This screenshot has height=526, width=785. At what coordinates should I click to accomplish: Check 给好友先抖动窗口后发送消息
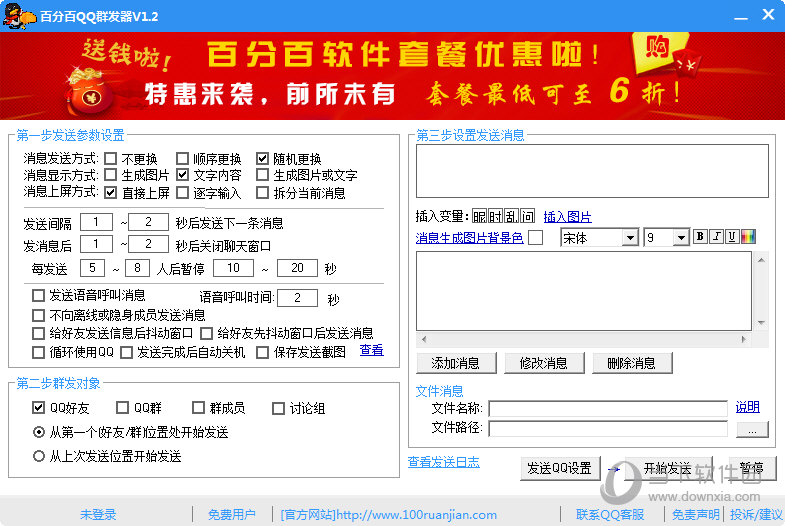206,333
